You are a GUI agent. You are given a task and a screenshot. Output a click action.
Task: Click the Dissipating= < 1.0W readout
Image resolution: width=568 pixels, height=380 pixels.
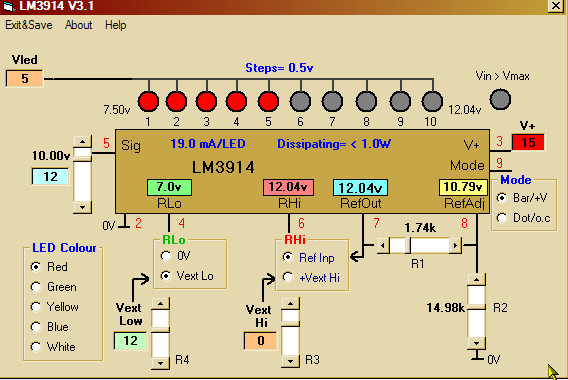point(334,144)
